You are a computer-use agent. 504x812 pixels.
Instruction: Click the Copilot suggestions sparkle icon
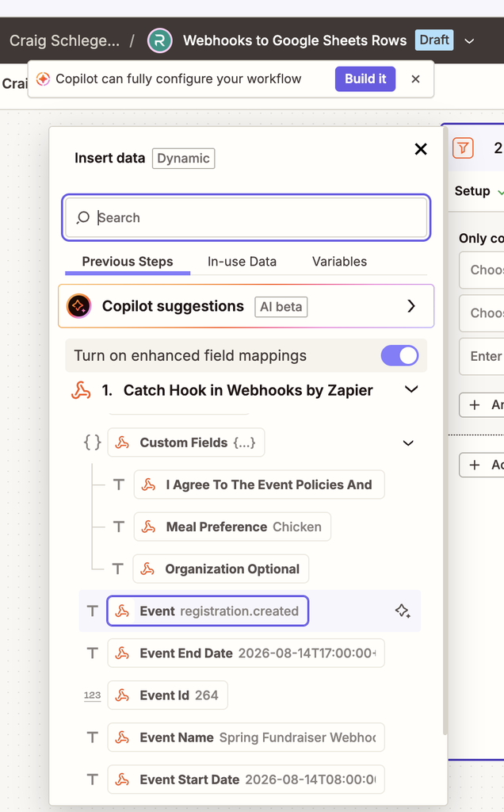[x=78, y=306]
